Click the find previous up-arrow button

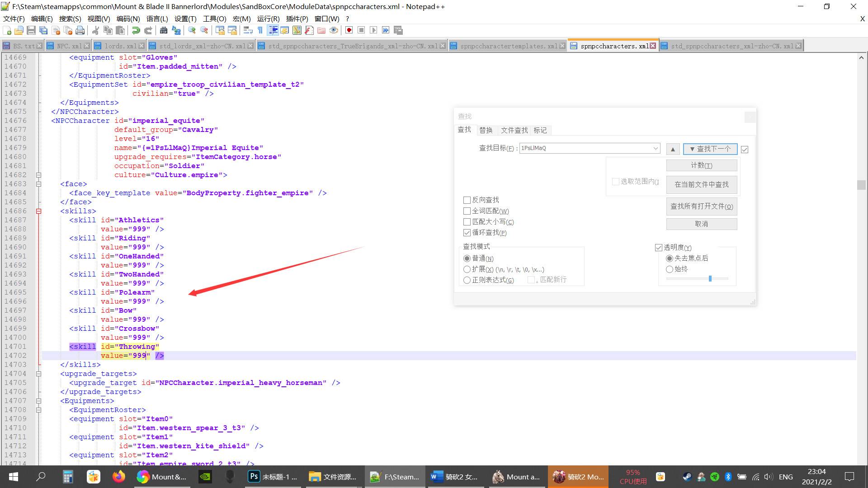click(673, 149)
